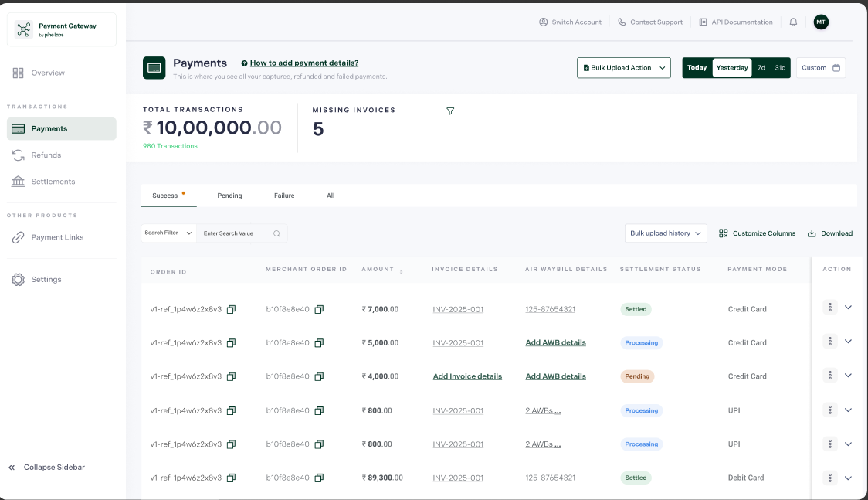
Task: Click the search magnifier icon
Action: (276, 233)
